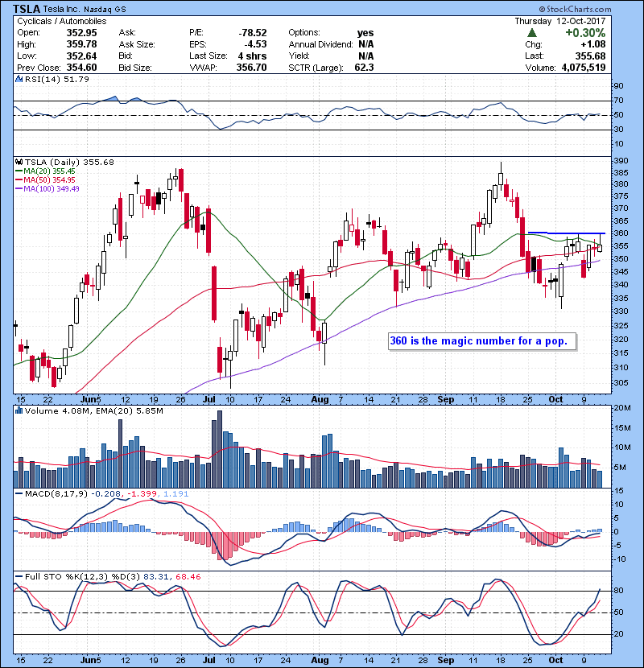Click the Prev Close value 354.60
Screen dimensions: 644x668
[82, 68]
